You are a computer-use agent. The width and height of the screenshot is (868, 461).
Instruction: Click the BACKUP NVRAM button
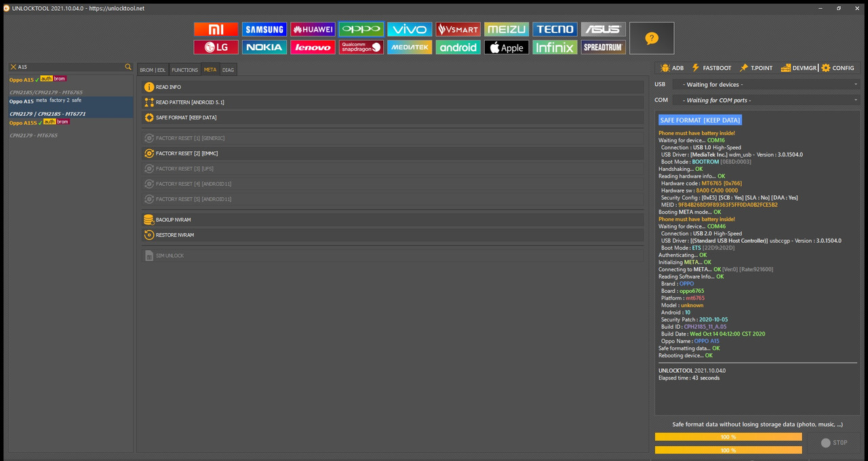(393, 220)
